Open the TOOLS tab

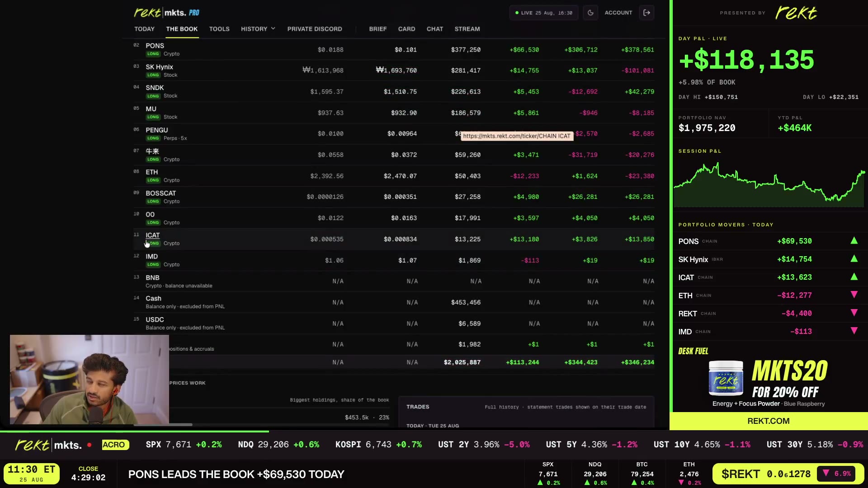(219, 29)
